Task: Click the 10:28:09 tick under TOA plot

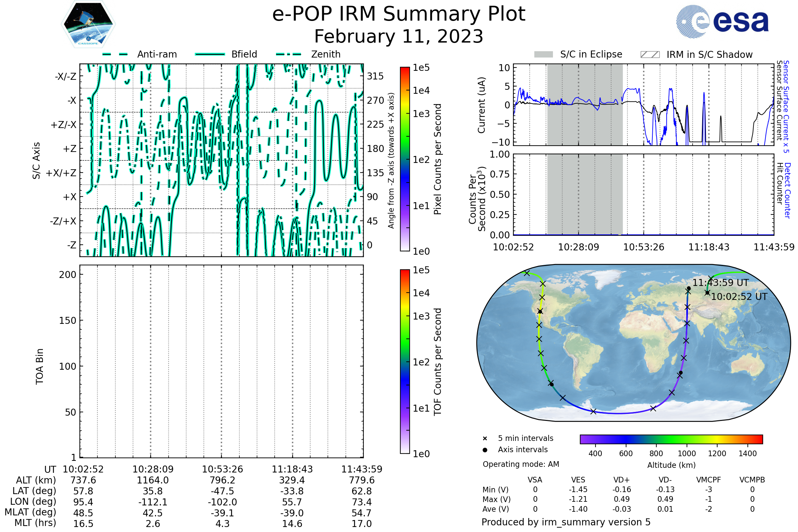Action: coord(153,469)
